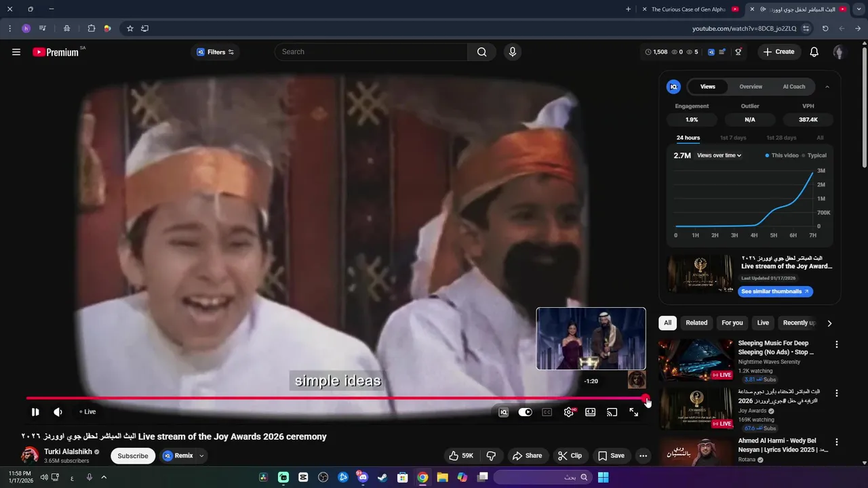The image size is (868, 488).
Task: Seek on the red progress bar
Action: point(336,399)
